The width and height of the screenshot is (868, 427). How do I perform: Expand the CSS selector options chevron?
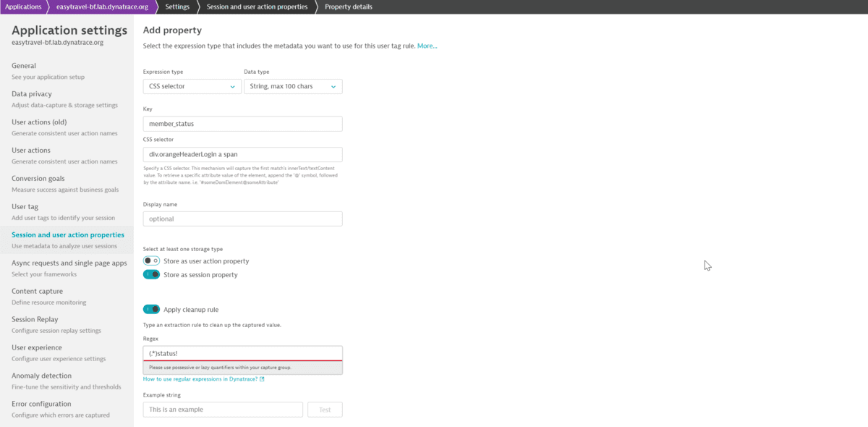coord(233,85)
